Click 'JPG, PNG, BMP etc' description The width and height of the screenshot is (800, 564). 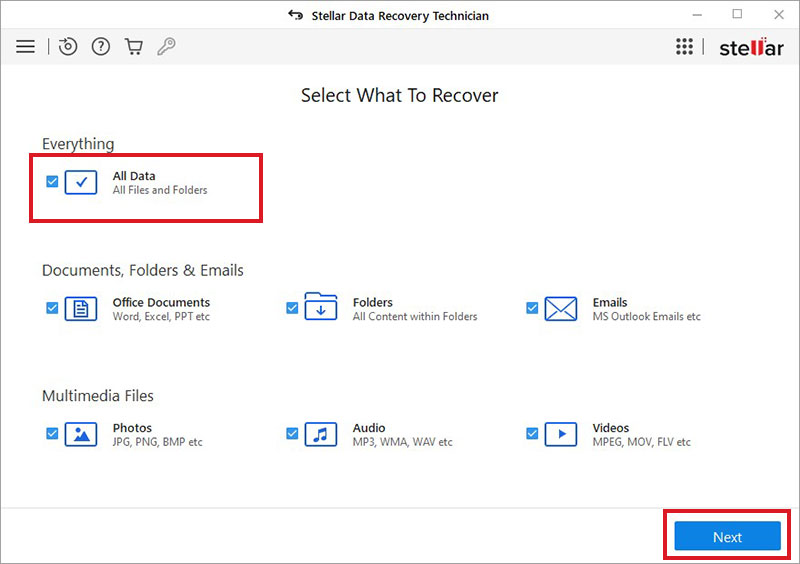pyautogui.click(x=157, y=443)
